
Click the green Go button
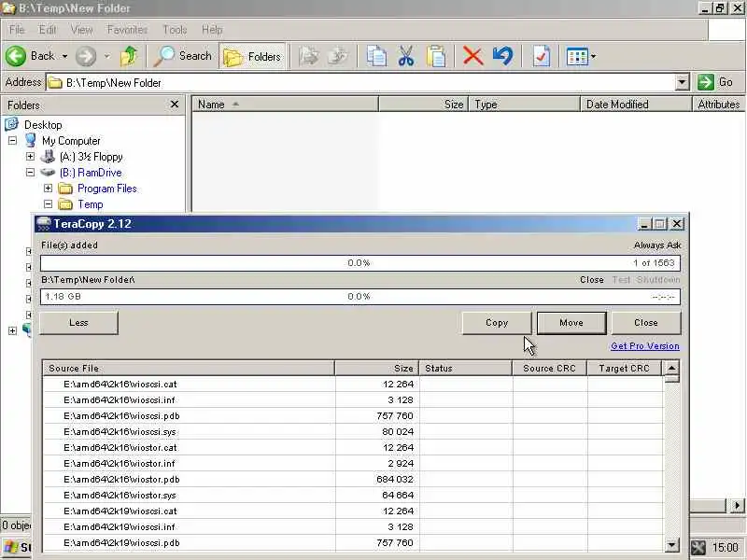pyautogui.click(x=715, y=82)
